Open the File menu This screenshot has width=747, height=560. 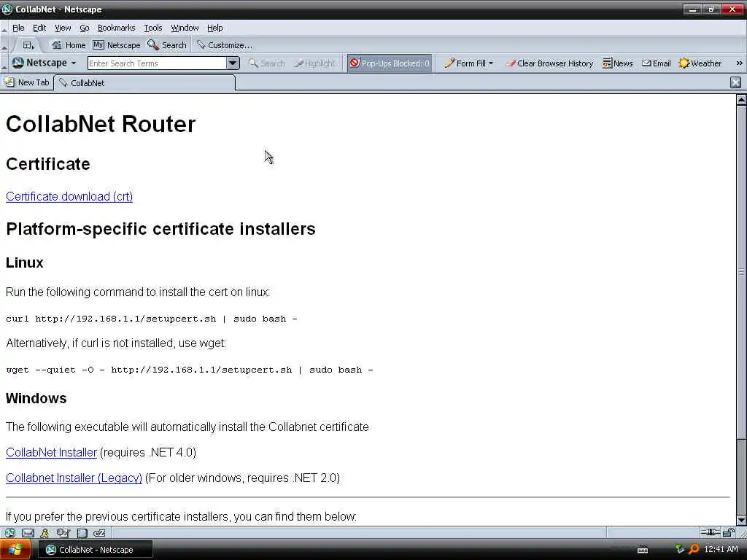pyautogui.click(x=18, y=28)
